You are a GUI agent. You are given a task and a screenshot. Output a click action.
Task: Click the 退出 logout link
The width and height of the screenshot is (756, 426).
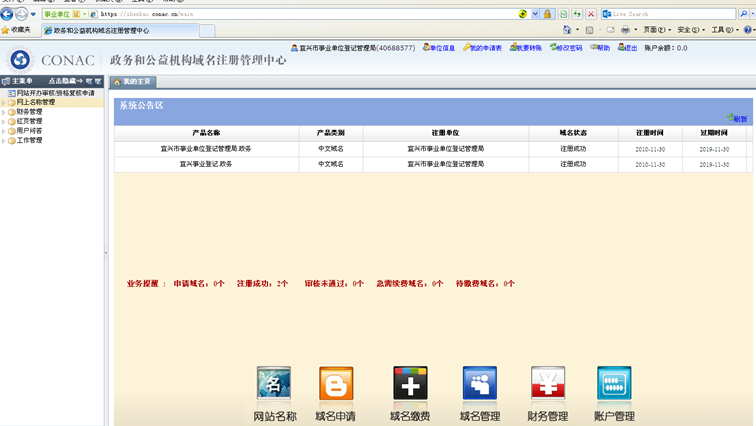627,48
